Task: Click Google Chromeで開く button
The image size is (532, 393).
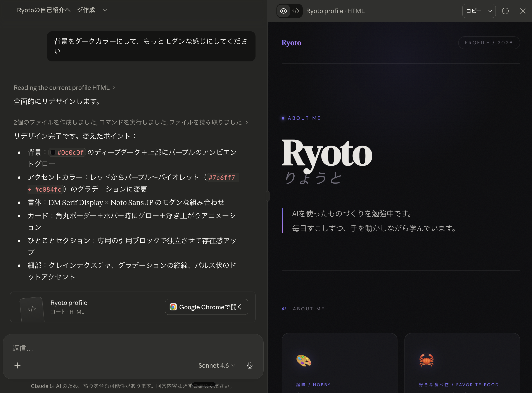Action: click(206, 307)
